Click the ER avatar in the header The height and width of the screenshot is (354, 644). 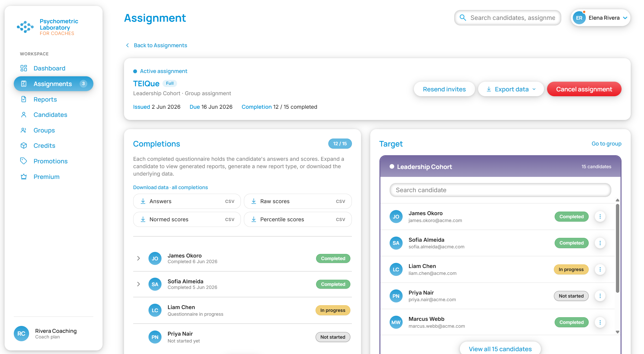pyautogui.click(x=579, y=18)
